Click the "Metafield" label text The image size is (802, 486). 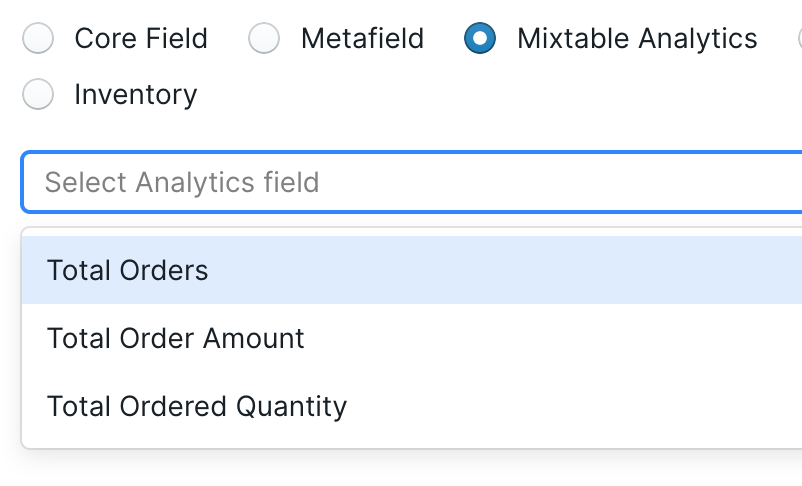click(x=362, y=39)
